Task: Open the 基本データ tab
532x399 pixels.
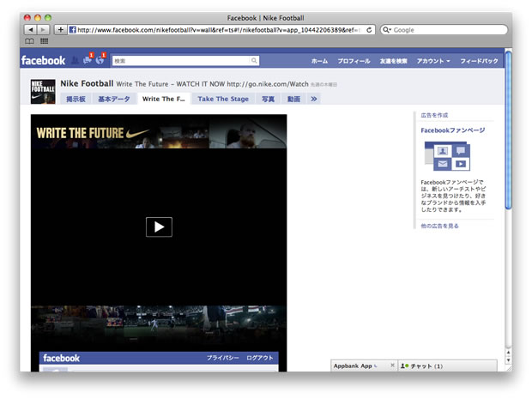Action: pyautogui.click(x=114, y=99)
